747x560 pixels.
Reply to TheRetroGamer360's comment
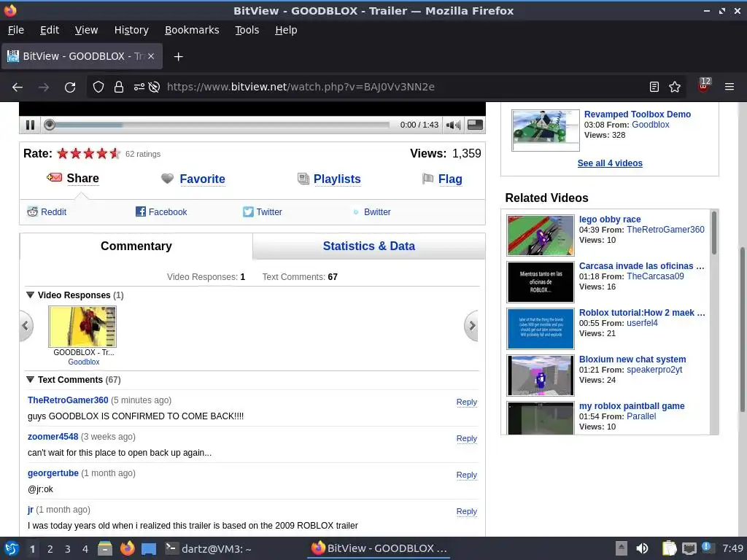click(x=466, y=402)
